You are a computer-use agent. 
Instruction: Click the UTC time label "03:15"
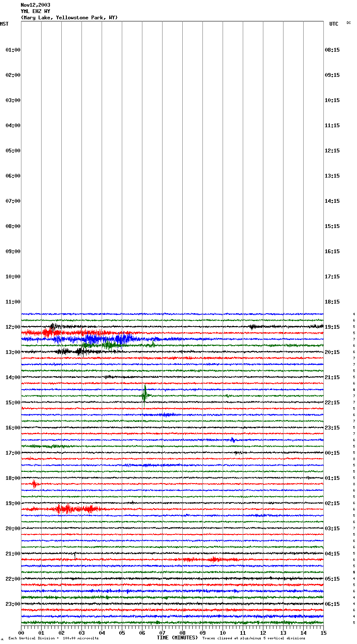pos(332,529)
